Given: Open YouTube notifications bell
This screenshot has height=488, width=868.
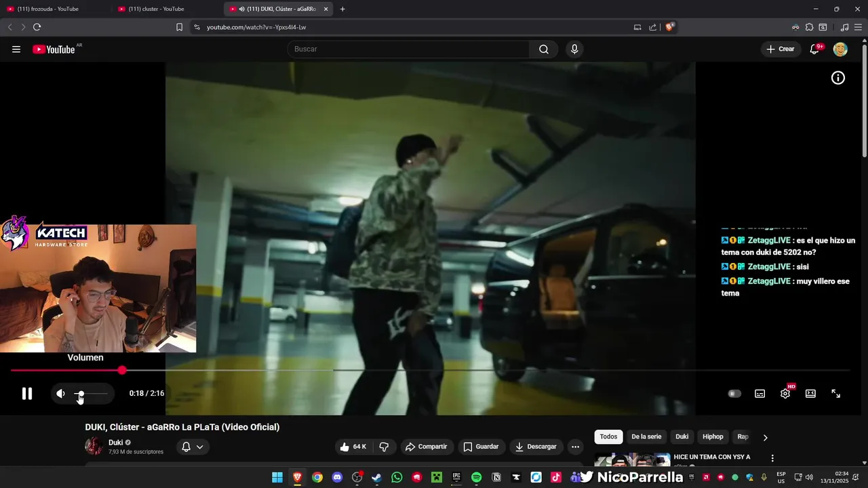Looking at the screenshot, I should [815, 49].
